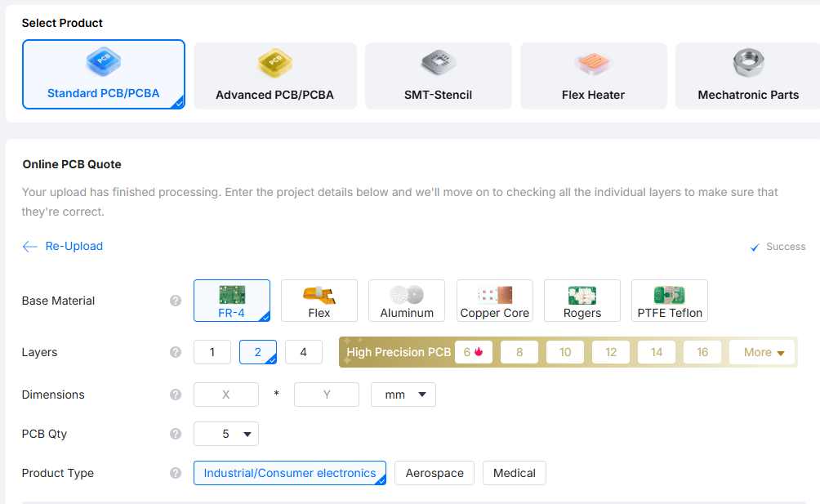Click the help icon beside Base Material
This screenshot has width=820, height=504.
click(x=175, y=301)
